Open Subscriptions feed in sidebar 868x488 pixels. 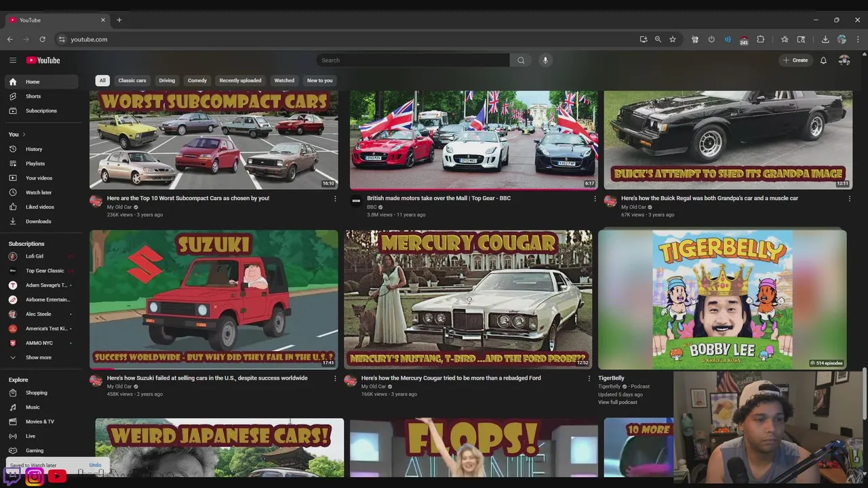coord(42,110)
